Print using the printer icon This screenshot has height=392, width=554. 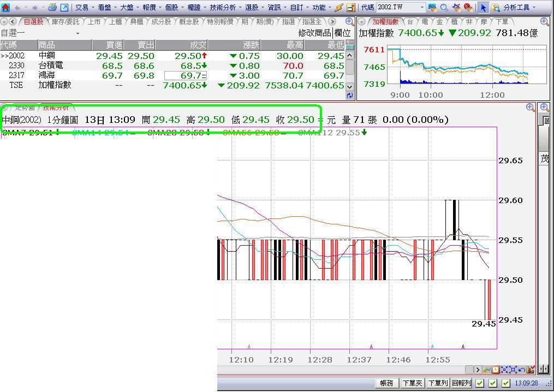point(52,7)
